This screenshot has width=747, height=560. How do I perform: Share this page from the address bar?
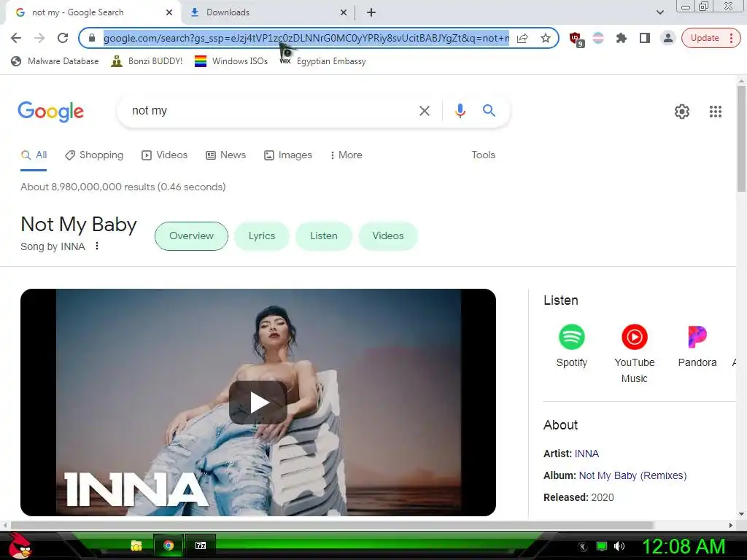click(x=522, y=38)
